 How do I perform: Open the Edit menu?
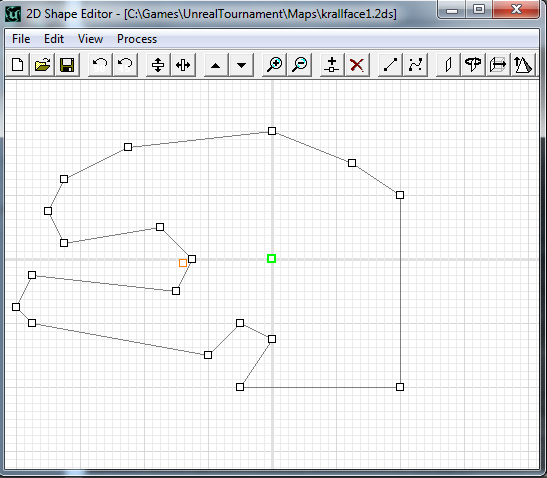(x=54, y=39)
